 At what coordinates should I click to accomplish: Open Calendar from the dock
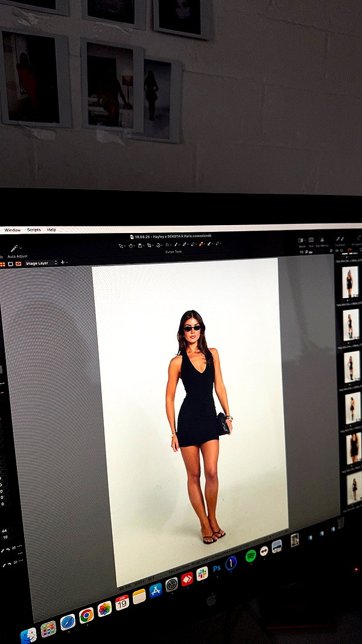point(122,602)
